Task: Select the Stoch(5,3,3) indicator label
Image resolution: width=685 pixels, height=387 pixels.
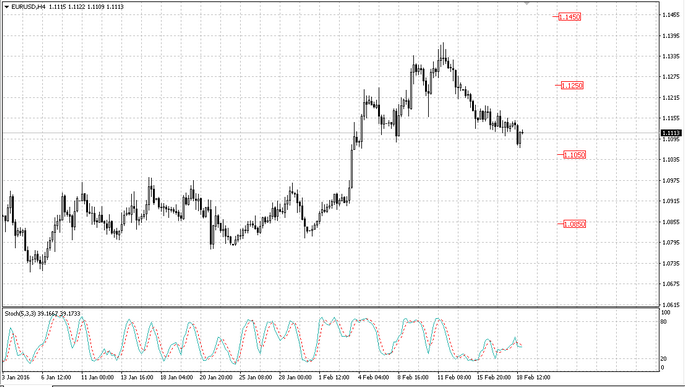Action: (21, 314)
